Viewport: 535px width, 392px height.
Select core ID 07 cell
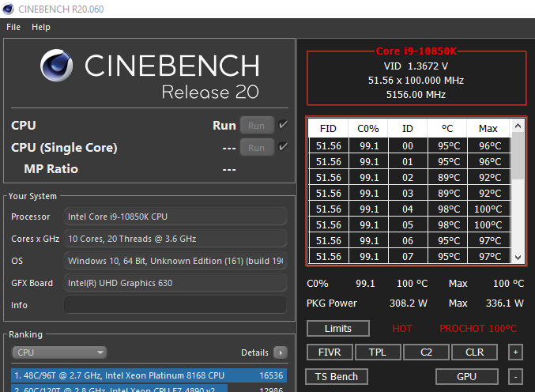[408, 257]
